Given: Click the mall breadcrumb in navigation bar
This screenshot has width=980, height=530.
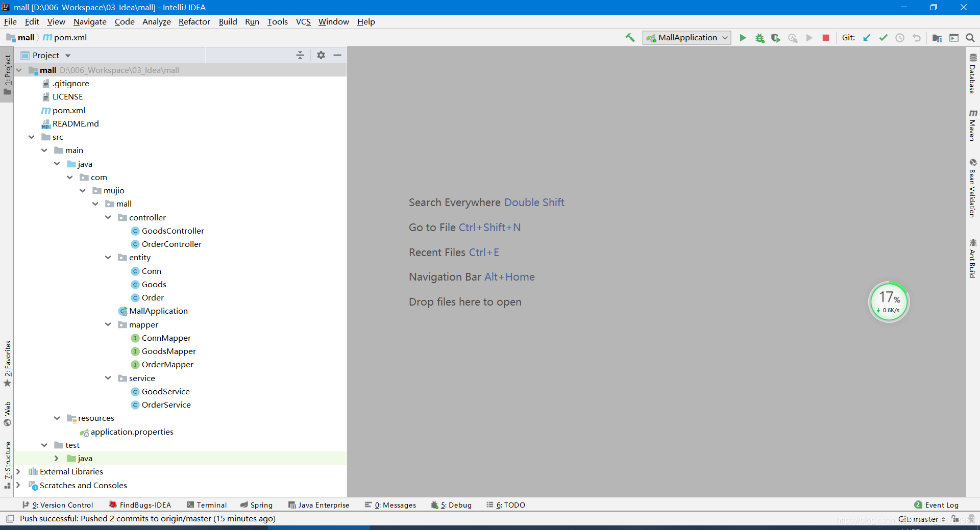Looking at the screenshot, I should 20,38.
